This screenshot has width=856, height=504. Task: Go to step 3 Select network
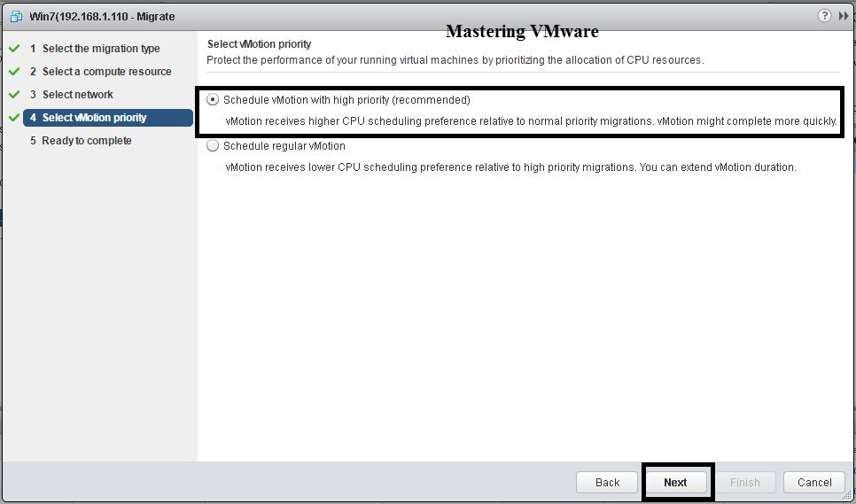tap(72, 95)
